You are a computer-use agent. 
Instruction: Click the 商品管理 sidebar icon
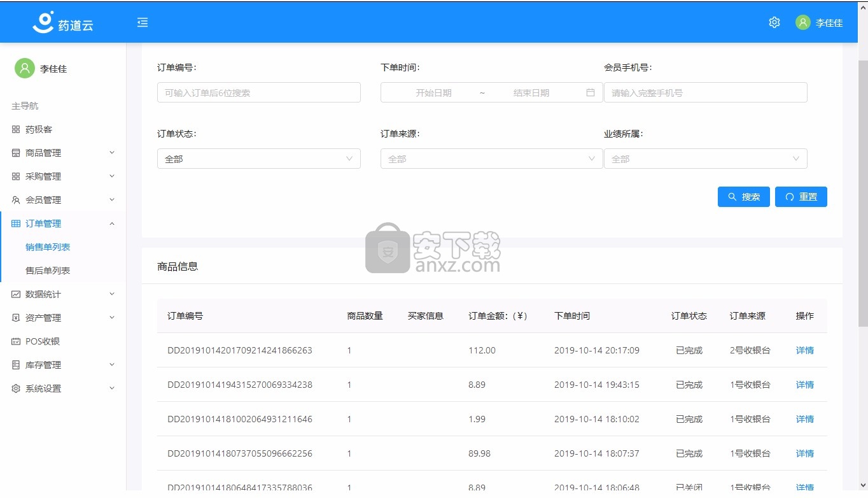click(16, 153)
